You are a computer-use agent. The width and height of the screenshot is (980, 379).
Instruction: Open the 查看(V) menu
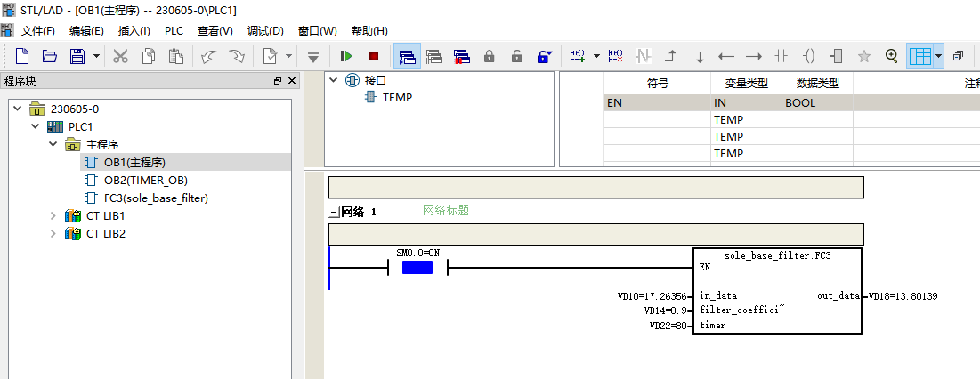point(215,30)
